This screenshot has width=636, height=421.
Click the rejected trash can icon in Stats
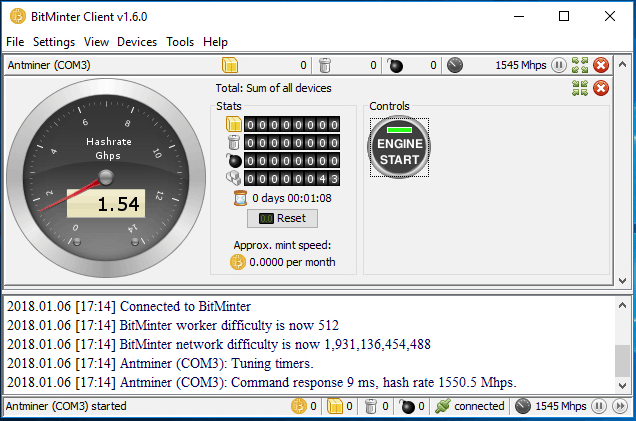235,143
